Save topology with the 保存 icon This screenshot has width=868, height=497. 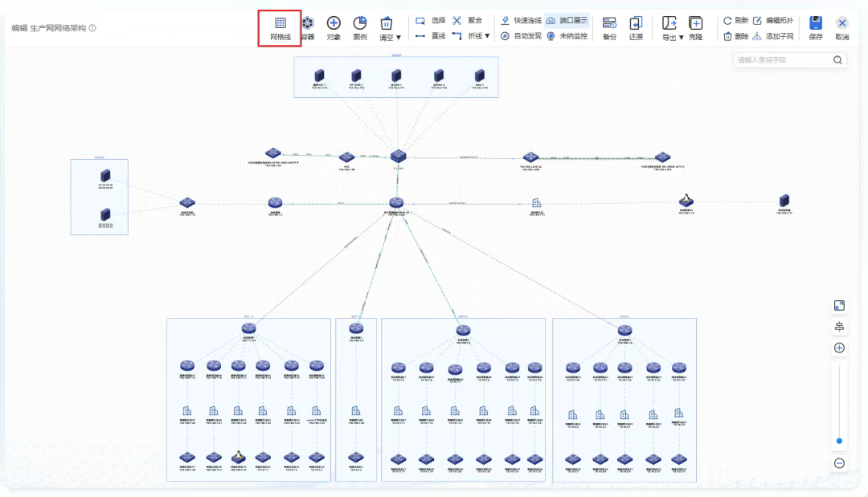816,27
